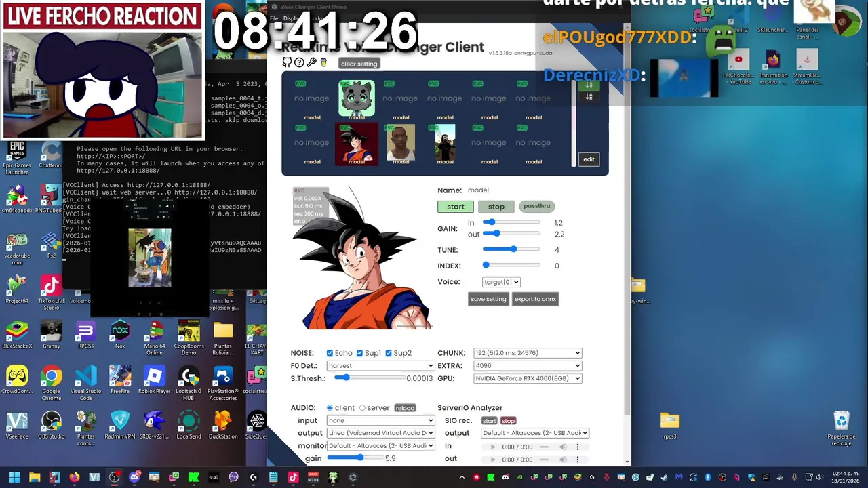Start SIO recording

[x=489, y=421]
